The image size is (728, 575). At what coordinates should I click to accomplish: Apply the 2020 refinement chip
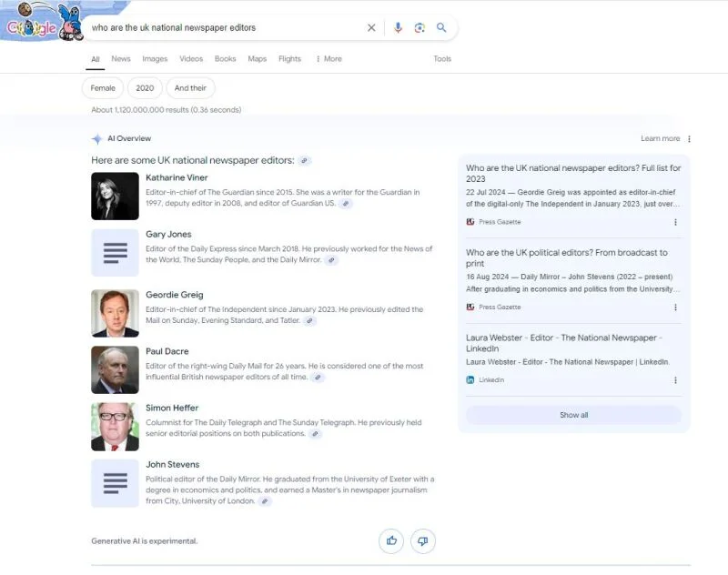[145, 88]
